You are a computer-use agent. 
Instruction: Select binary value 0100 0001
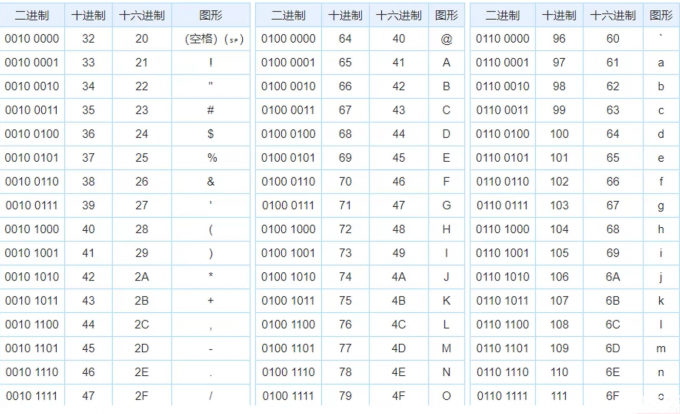coord(288,62)
